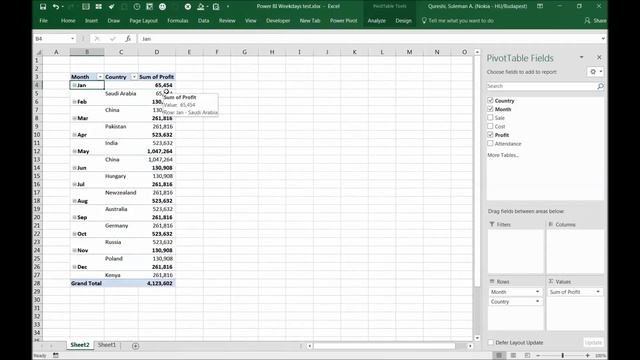Viewport: 640px width, 360px height.
Task: Check the Attendance field checkbox
Action: click(x=490, y=143)
